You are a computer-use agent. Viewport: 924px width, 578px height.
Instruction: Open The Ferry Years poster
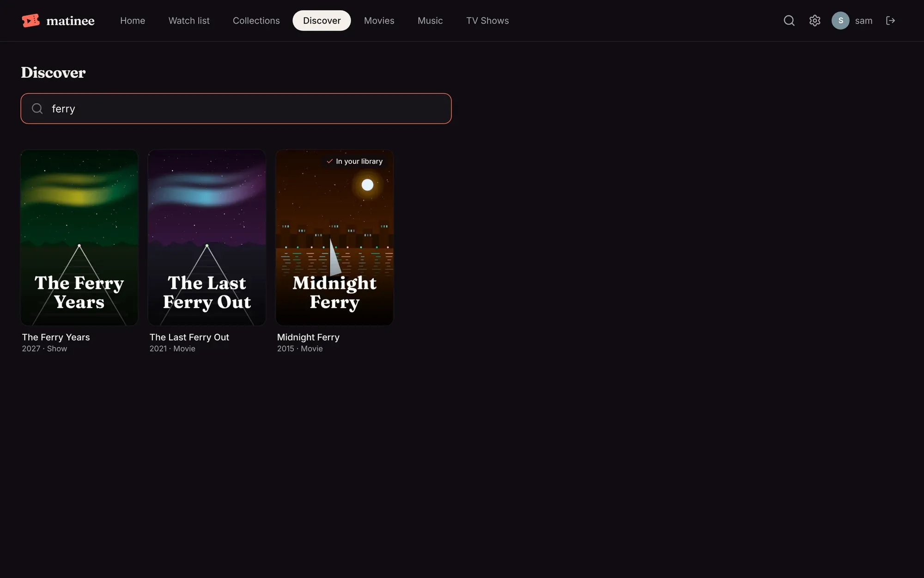tap(79, 237)
